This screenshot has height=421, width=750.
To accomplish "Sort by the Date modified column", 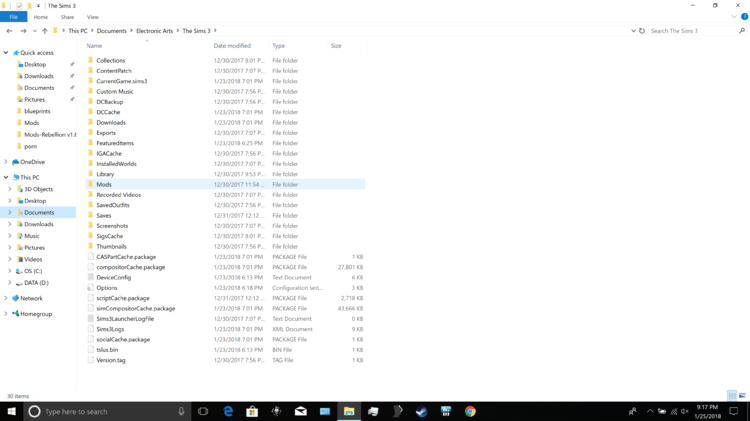I will click(x=232, y=46).
